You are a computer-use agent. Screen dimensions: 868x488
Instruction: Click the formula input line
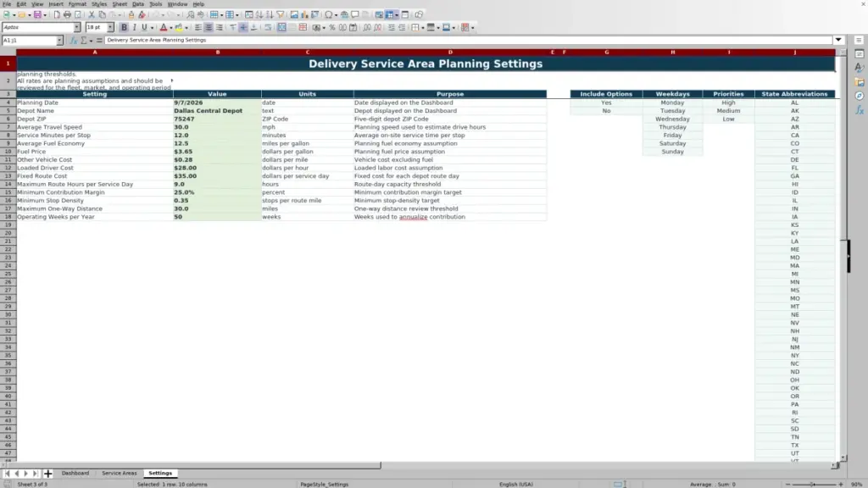click(468, 40)
